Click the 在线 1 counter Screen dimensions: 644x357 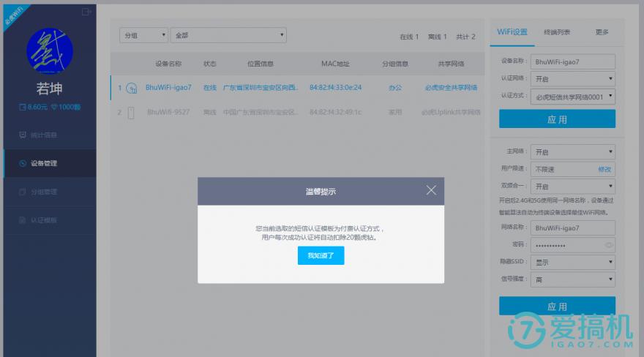point(409,37)
